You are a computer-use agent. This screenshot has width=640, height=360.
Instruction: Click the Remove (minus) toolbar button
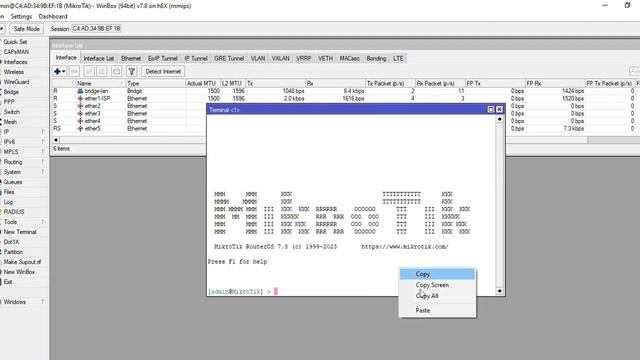(x=74, y=71)
